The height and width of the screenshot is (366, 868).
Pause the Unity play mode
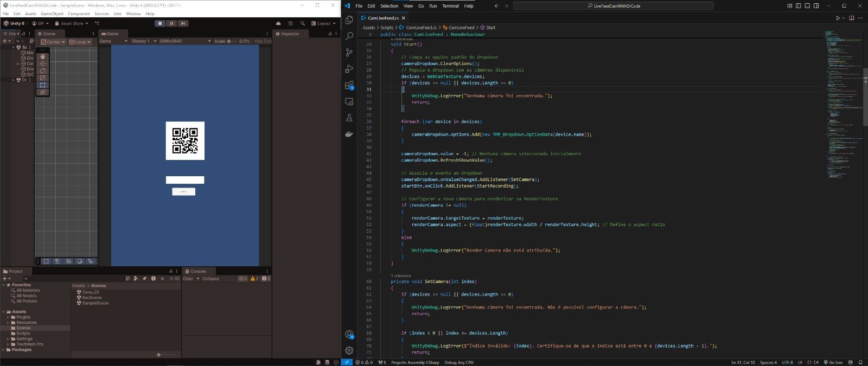tap(171, 23)
